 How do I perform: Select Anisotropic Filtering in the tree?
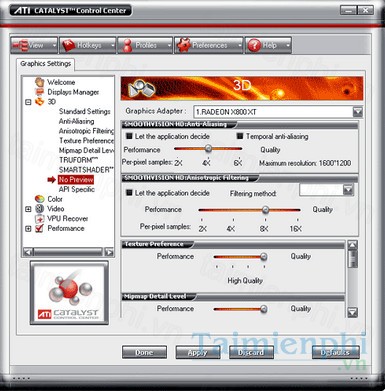coord(86,131)
